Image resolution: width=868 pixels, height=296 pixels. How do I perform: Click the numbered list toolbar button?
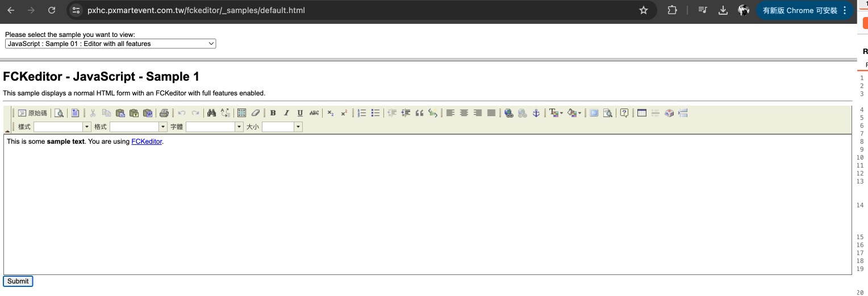tap(362, 113)
